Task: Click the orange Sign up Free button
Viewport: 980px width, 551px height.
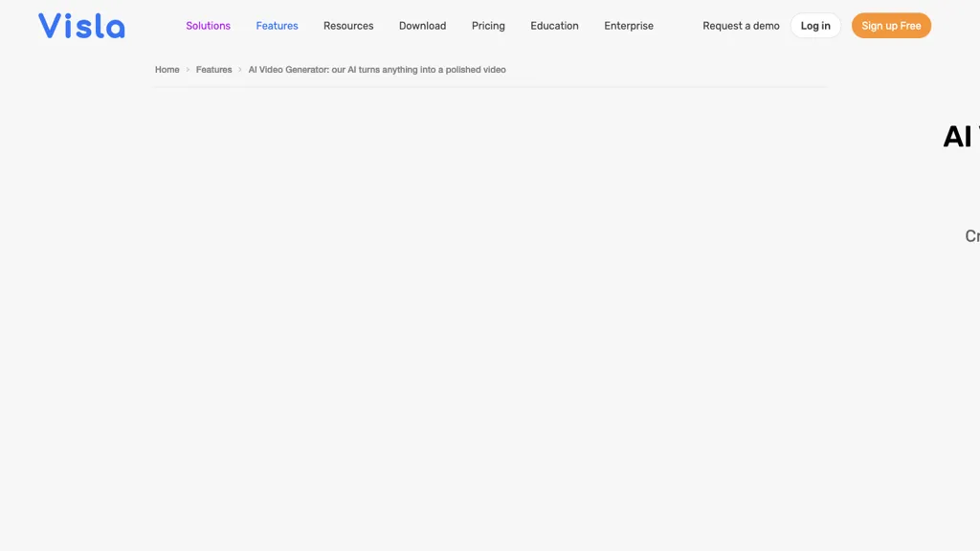Action: (x=891, y=26)
